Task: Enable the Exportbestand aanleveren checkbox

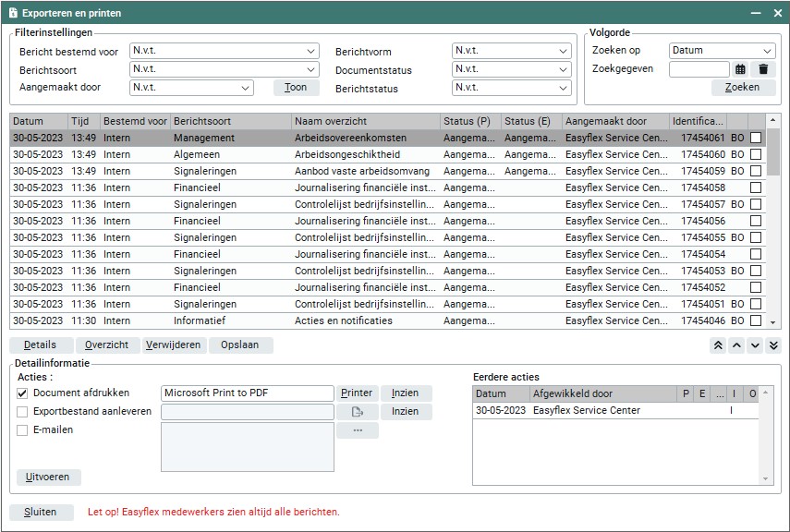Action: 23,412
